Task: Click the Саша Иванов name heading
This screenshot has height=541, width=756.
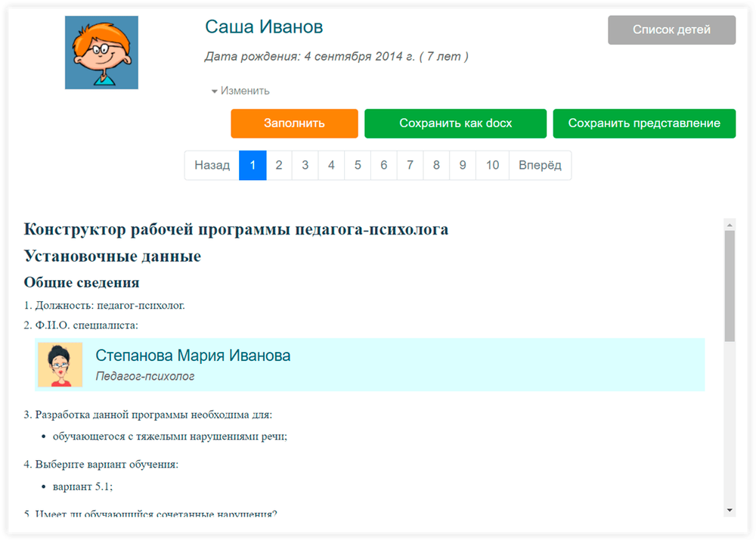Action: tap(264, 27)
